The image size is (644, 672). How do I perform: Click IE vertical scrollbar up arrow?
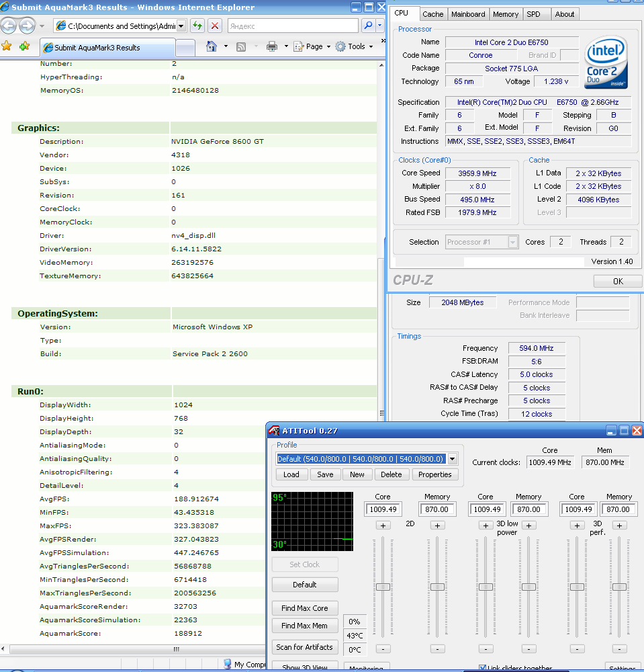pos(381,65)
